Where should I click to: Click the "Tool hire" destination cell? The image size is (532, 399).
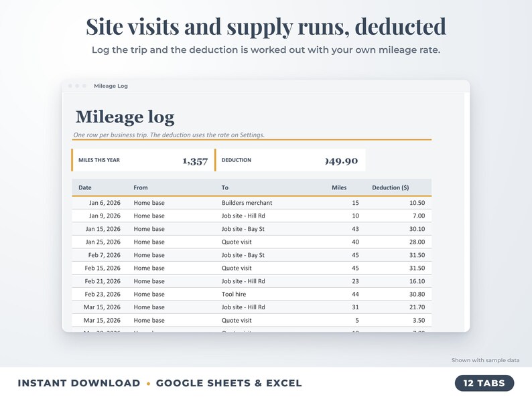(234, 294)
